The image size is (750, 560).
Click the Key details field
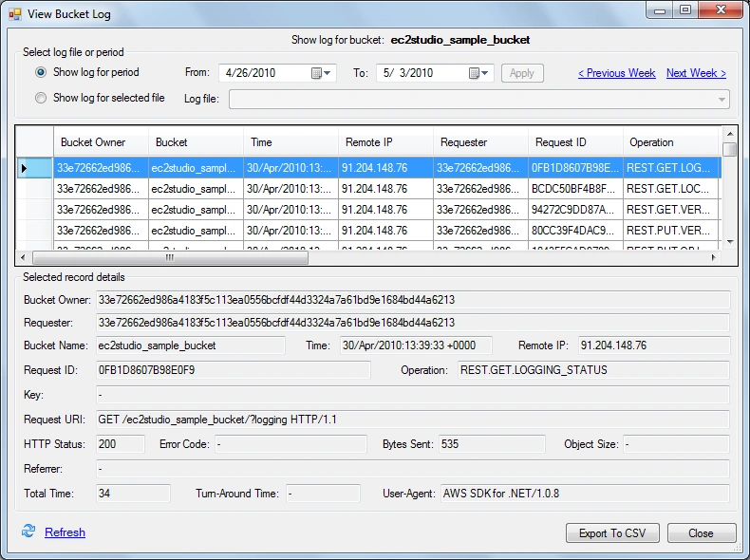click(x=413, y=395)
